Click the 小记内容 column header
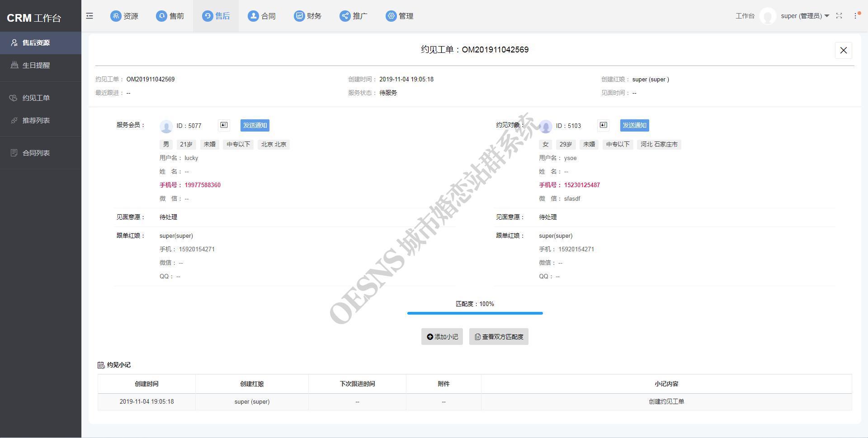This screenshot has height=438, width=868. pos(666,384)
